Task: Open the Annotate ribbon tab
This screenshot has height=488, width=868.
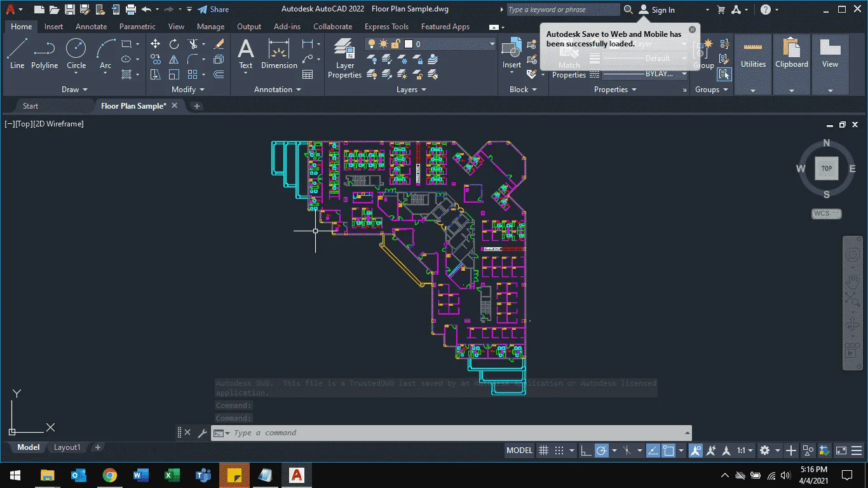Action: click(92, 27)
